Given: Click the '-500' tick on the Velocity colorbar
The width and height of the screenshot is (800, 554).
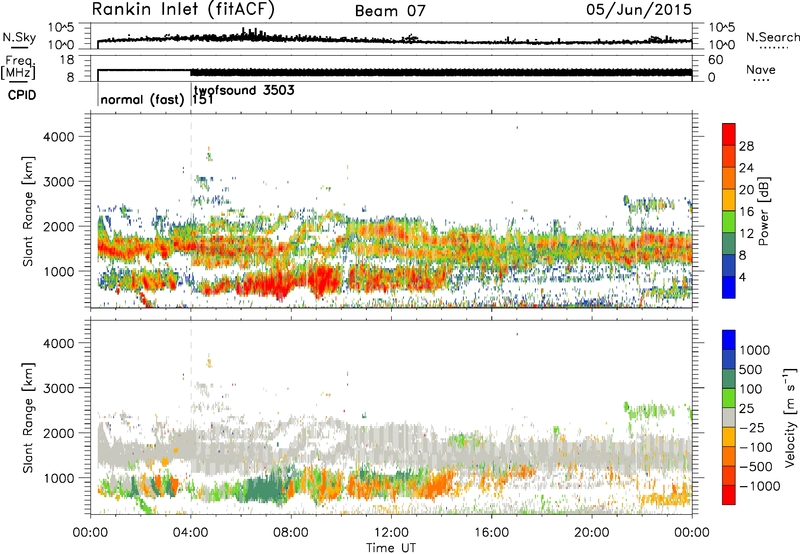Looking at the screenshot, I should tap(756, 466).
